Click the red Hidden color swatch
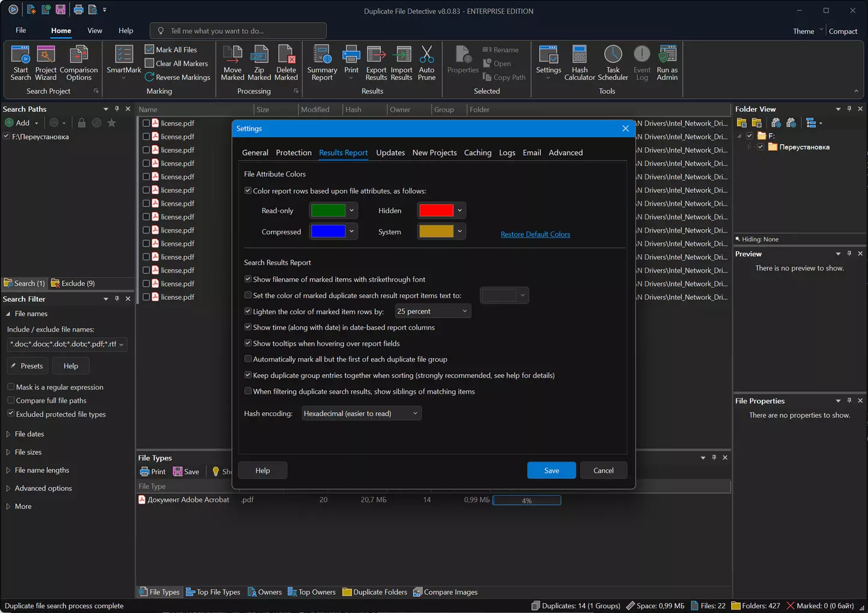Screen dimensions: 868x613 [x=436, y=210]
